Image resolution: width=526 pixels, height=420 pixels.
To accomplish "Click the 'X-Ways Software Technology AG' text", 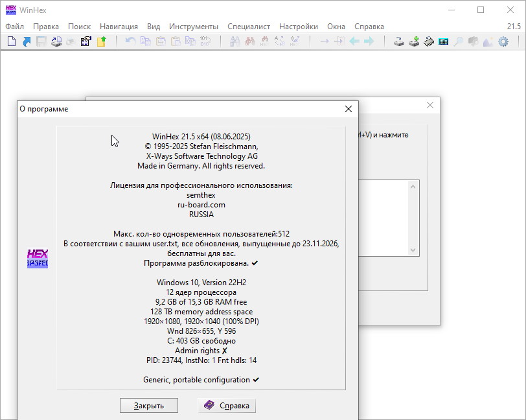I will (202, 156).
